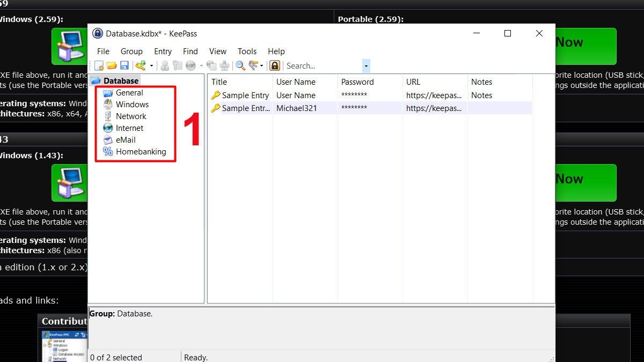Click the Search input field
644x362 pixels.
pyautogui.click(x=323, y=66)
